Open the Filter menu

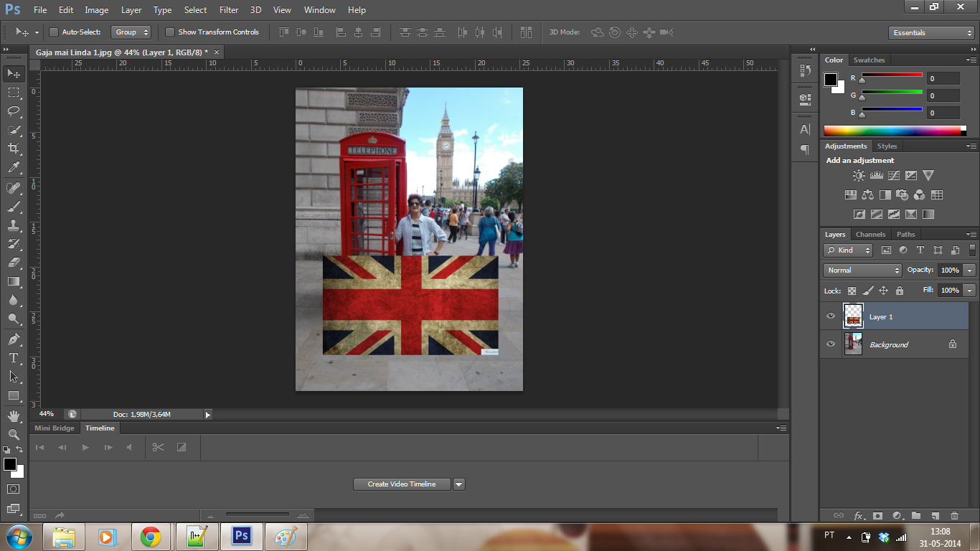[x=229, y=10]
